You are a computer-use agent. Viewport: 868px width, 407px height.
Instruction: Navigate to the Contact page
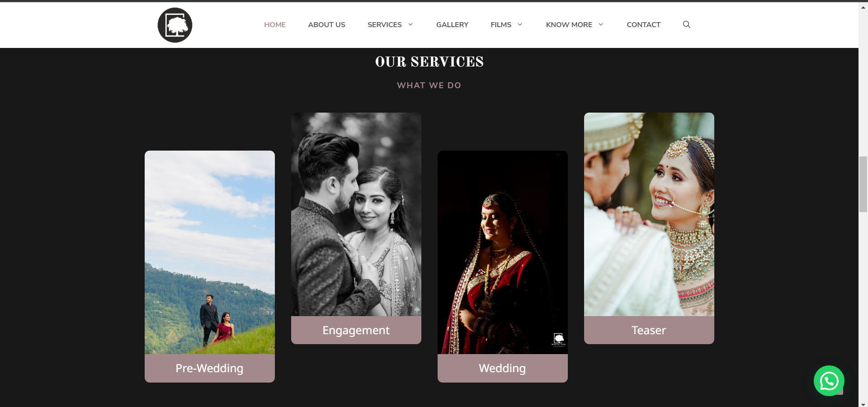click(x=643, y=24)
